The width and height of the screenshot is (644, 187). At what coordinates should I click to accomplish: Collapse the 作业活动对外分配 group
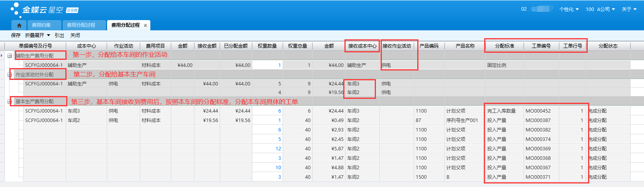point(10,74)
